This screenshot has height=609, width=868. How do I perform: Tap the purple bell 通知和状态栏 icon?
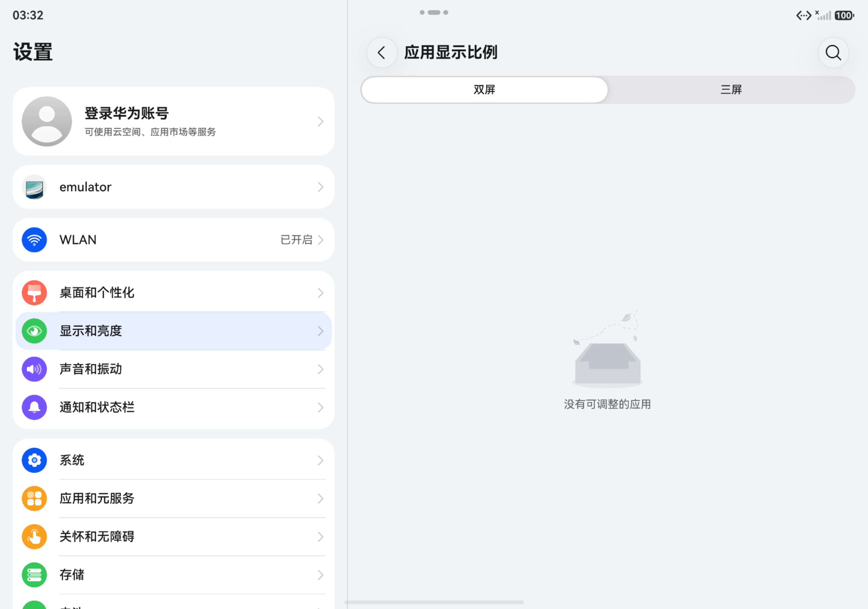[34, 407]
